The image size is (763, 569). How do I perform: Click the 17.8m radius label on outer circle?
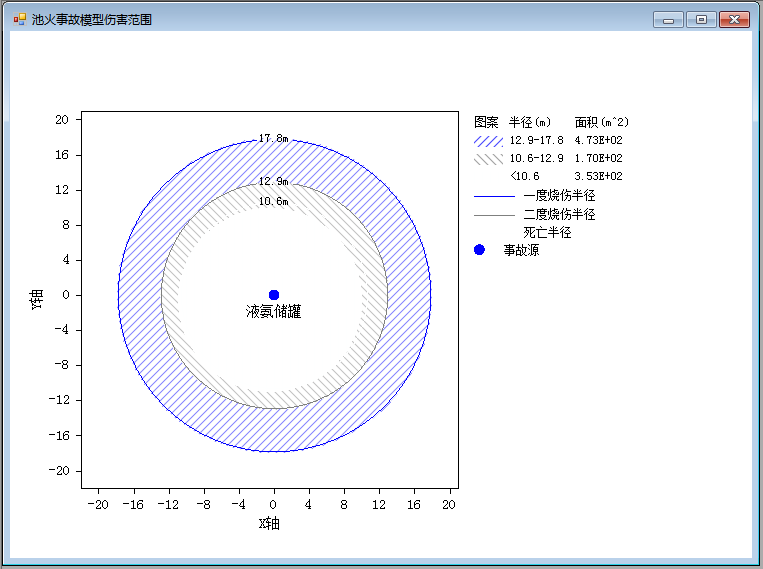(273, 139)
